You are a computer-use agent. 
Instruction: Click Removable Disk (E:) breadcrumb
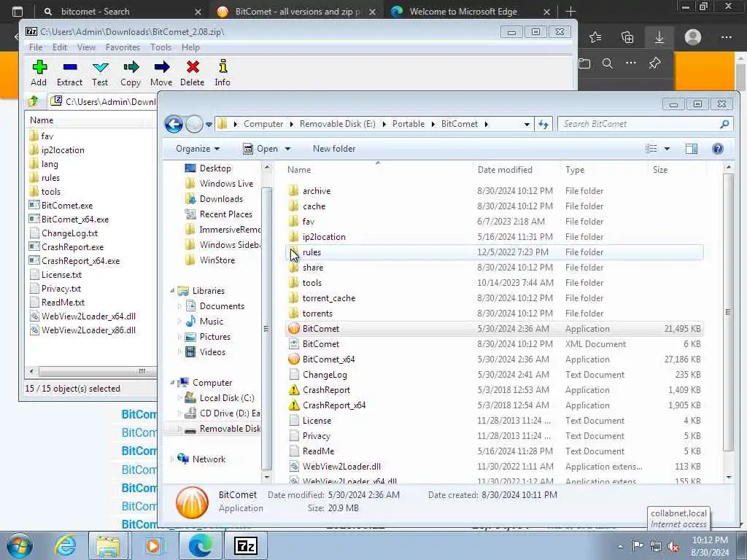point(337,124)
